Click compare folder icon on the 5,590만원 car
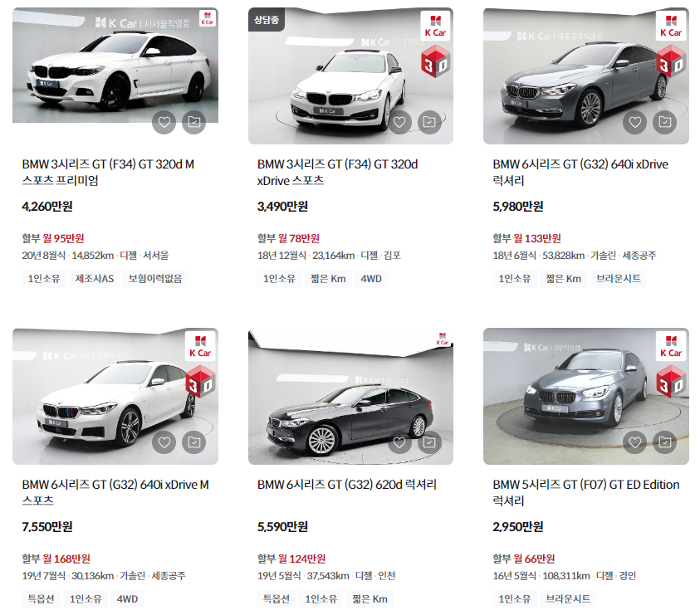The image size is (700, 615). point(429,442)
